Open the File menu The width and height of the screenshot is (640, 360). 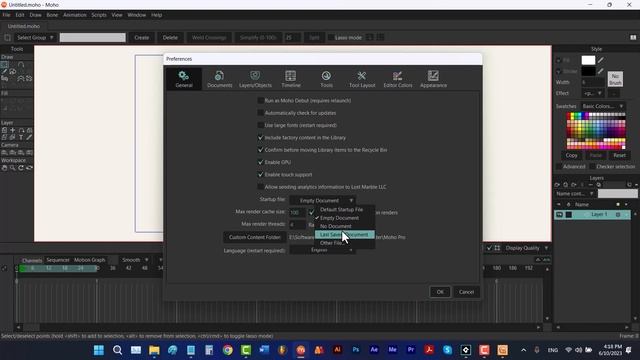[6, 15]
